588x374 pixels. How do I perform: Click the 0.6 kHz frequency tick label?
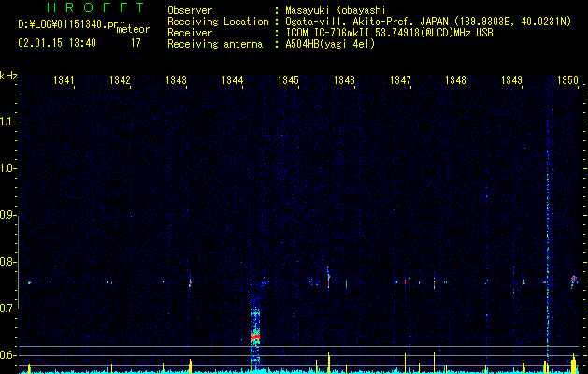click(7, 355)
